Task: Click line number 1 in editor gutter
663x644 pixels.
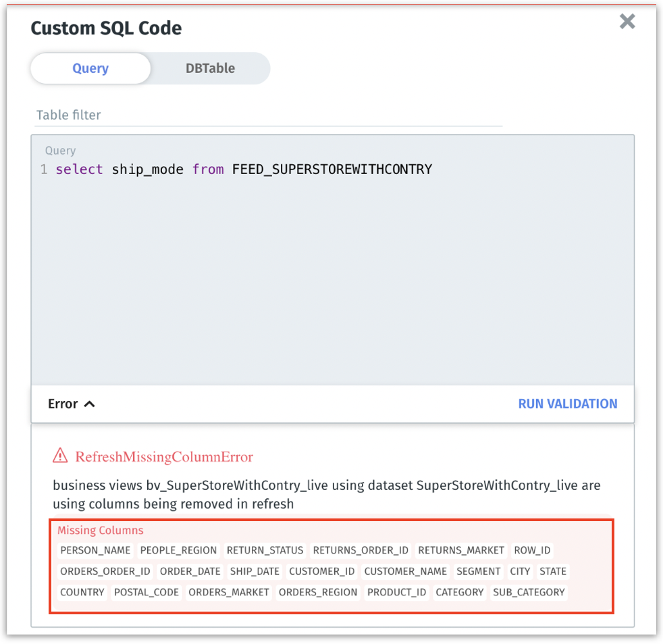Action: (x=44, y=169)
